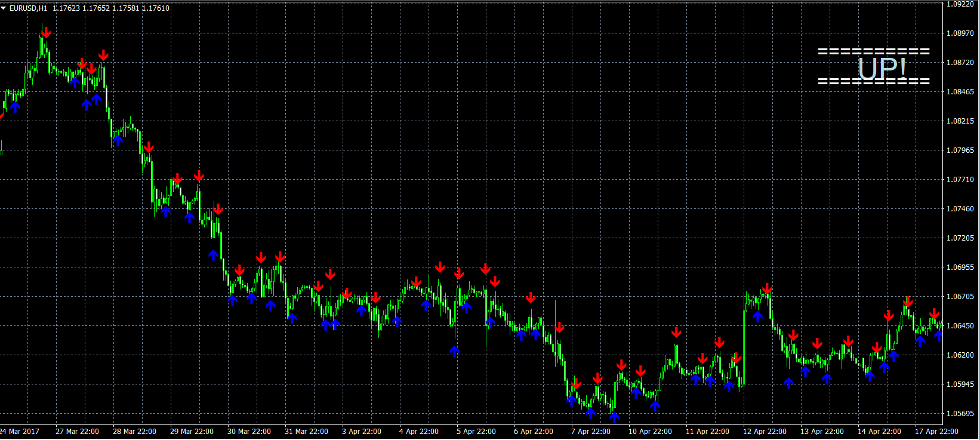Click the 4 Apr 22:00 time label
The width and height of the screenshot is (980, 440).
(419, 432)
